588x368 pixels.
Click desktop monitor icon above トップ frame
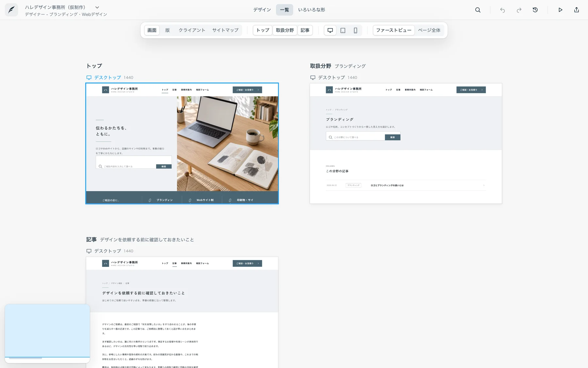tap(89, 78)
